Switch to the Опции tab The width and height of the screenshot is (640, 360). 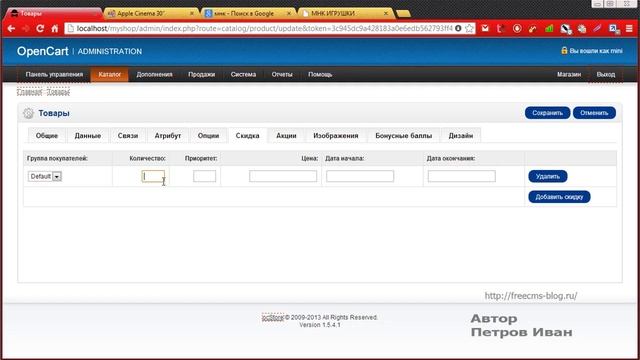[208, 136]
